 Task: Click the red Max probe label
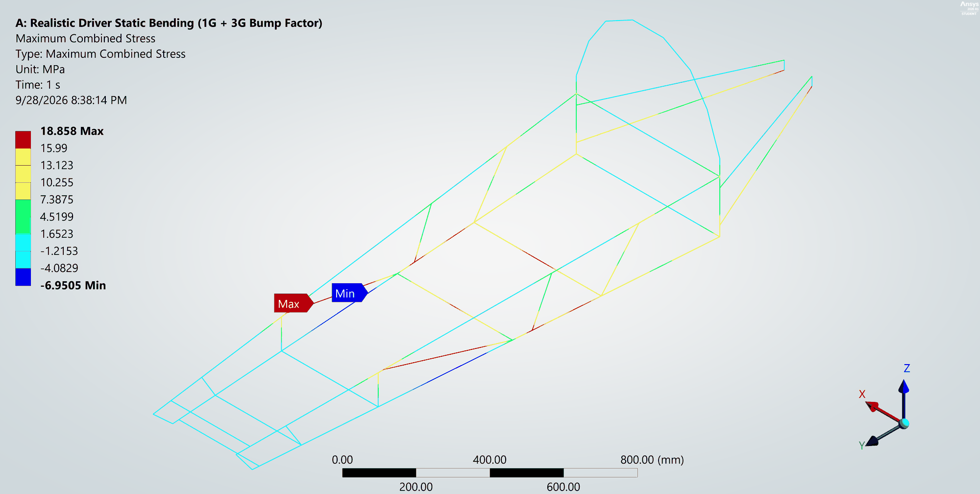(294, 303)
